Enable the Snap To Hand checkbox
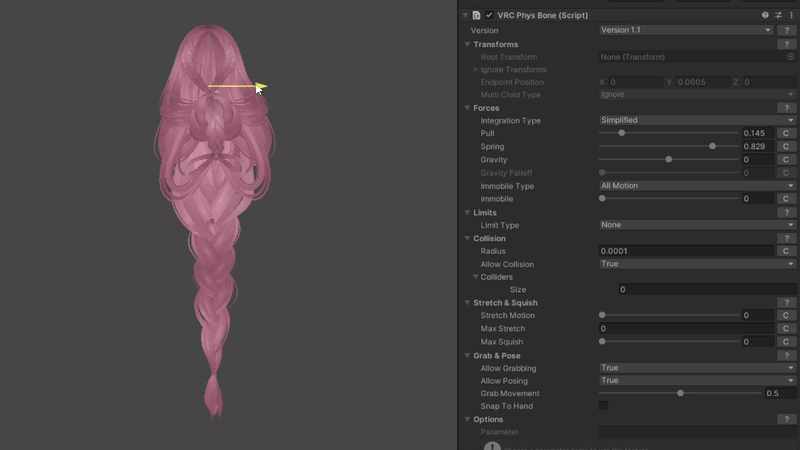The image size is (800, 450). tap(603, 406)
